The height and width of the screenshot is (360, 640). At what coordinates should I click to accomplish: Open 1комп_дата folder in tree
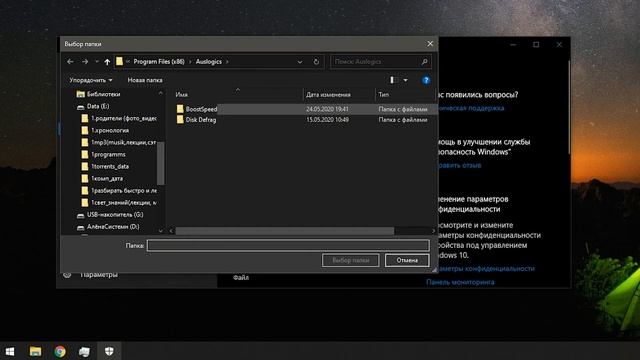pyautogui.click(x=107, y=178)
